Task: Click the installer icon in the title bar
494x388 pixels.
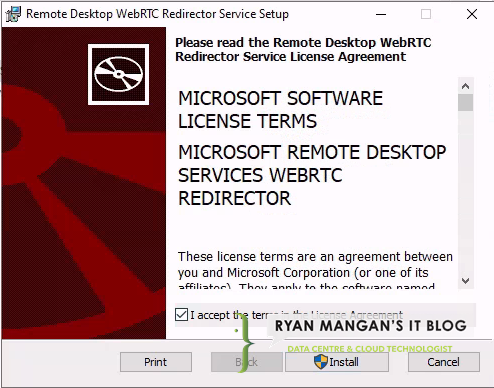Action: pyautogui.click(x=13, y=14)
